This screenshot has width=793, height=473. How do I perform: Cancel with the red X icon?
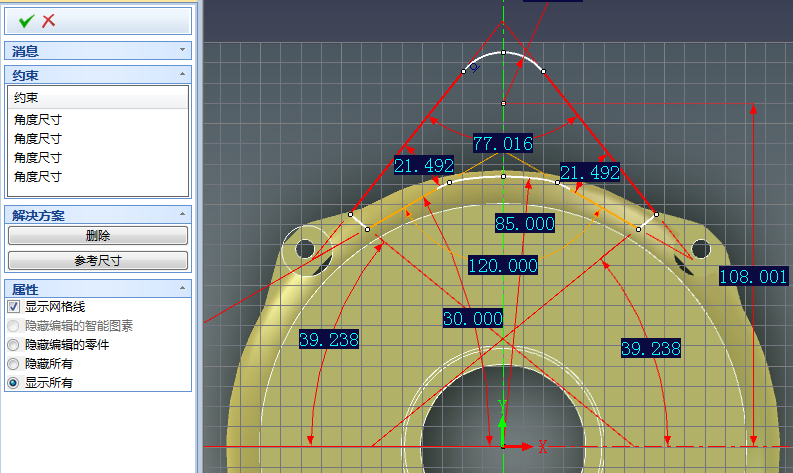(x=49, y=21)
